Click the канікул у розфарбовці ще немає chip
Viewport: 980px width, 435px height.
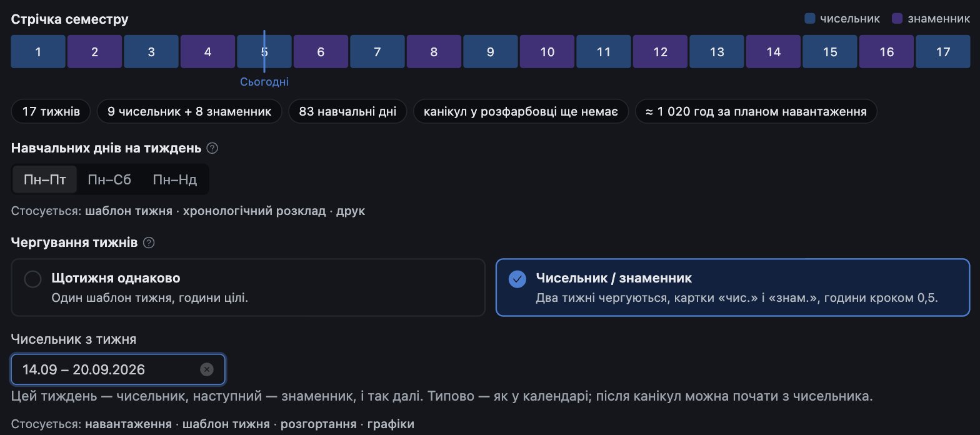coord(521,112)
